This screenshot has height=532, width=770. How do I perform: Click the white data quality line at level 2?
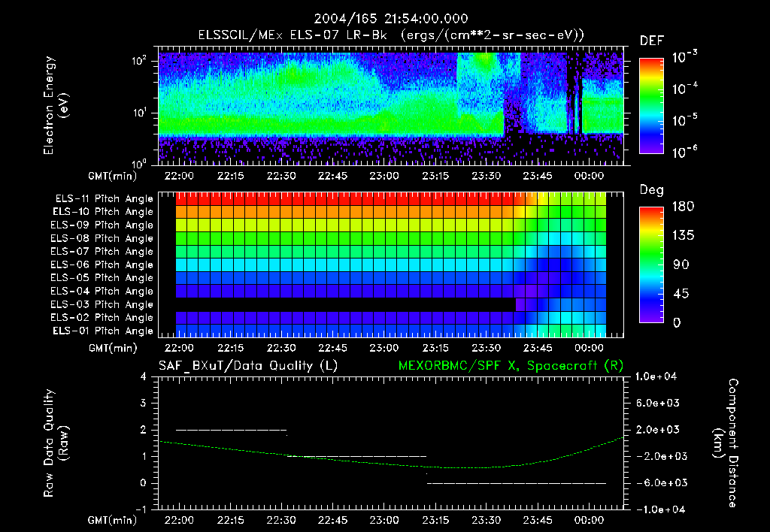coord(232,430)
